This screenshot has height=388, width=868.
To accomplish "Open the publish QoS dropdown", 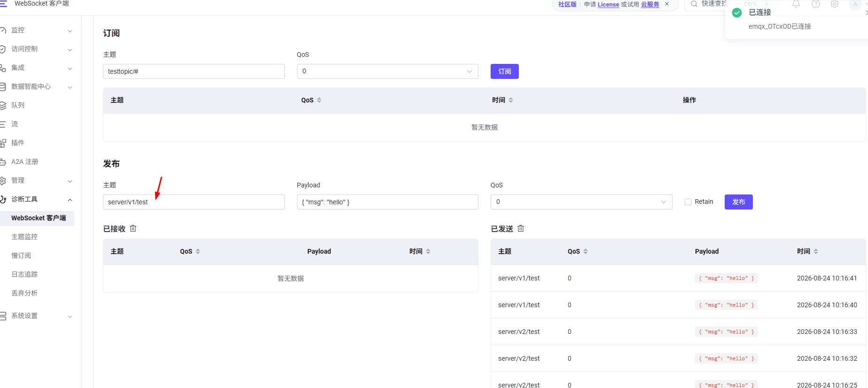I will [581, 202].
